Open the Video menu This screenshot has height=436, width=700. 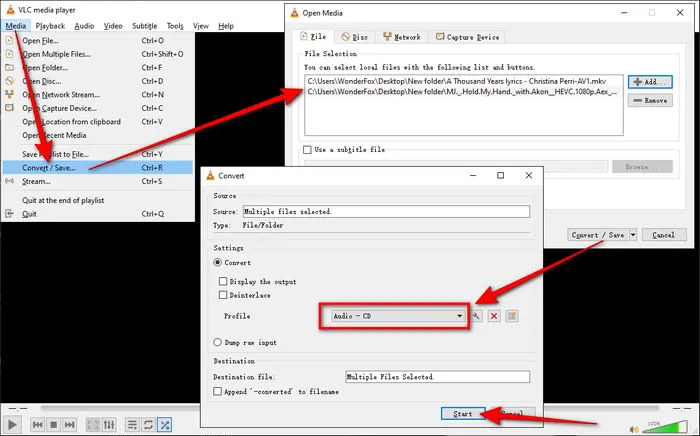click(x=113, y=26)
